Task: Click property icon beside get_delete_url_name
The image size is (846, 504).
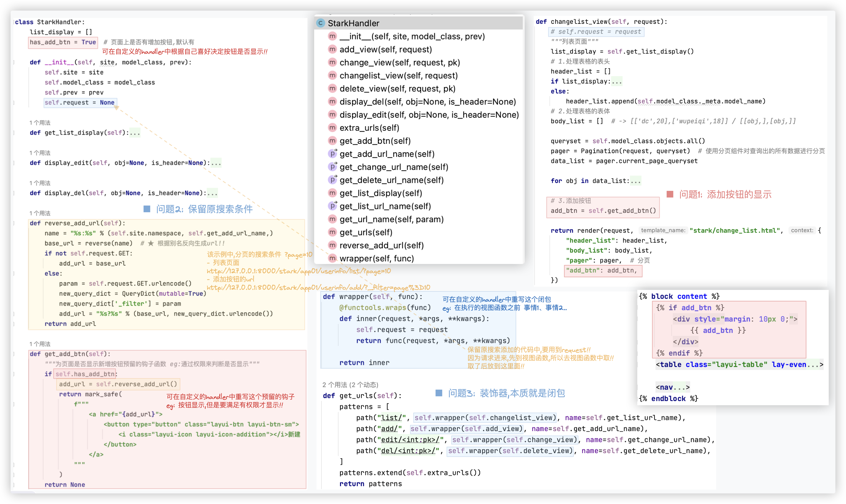Action: [332, 180]
